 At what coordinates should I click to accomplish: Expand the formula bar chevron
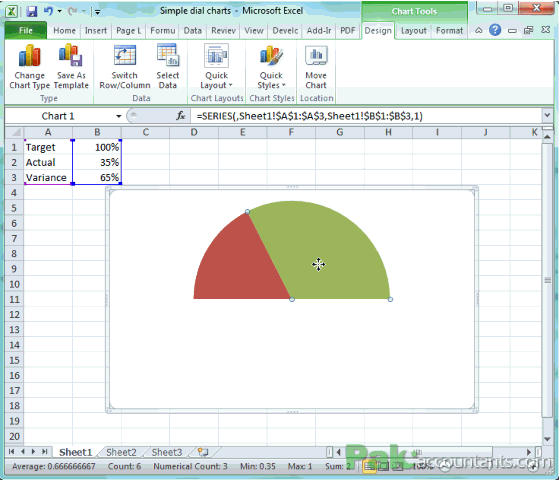[547, 116]
